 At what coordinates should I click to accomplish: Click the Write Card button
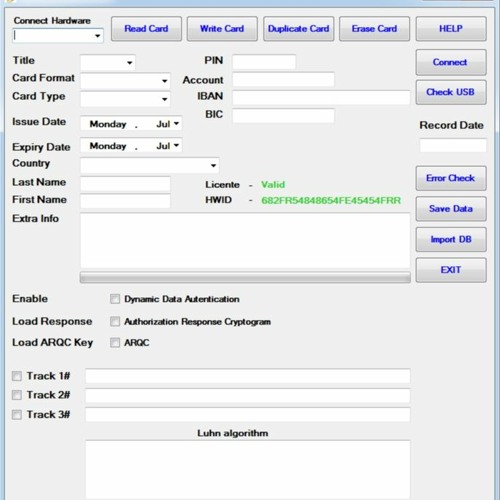pos(222,29)
